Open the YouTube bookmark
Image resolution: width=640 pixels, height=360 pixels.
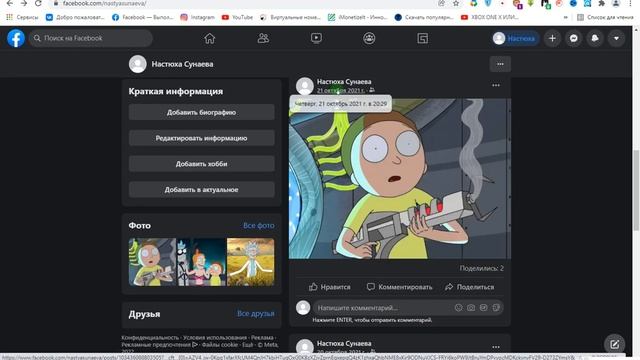237,17
